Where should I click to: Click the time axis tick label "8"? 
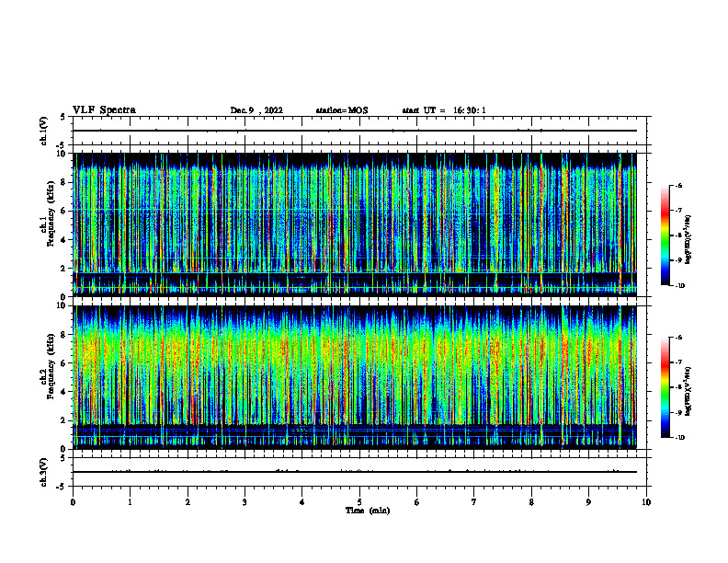coord(531,502)
